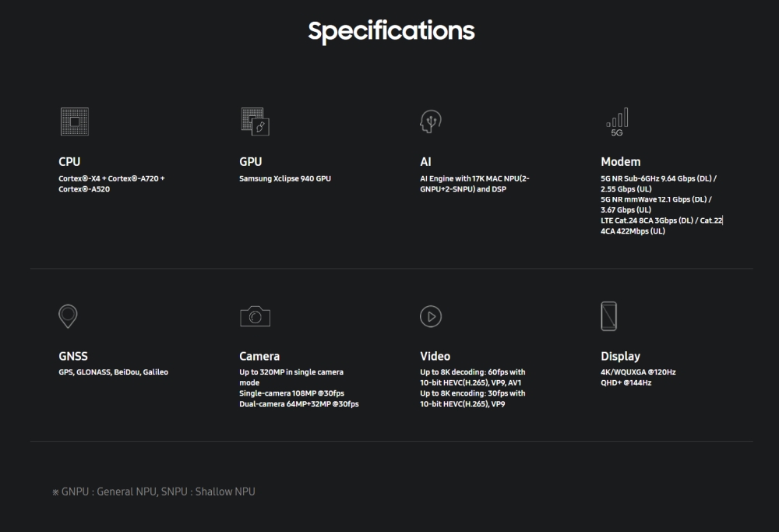Click the Camera icon

[x=255, y=316]
